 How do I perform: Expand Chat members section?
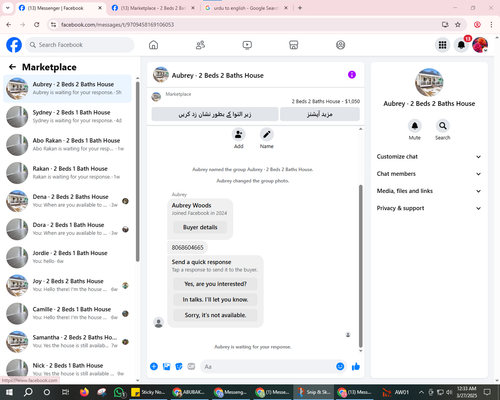click(x=429, y=174)
